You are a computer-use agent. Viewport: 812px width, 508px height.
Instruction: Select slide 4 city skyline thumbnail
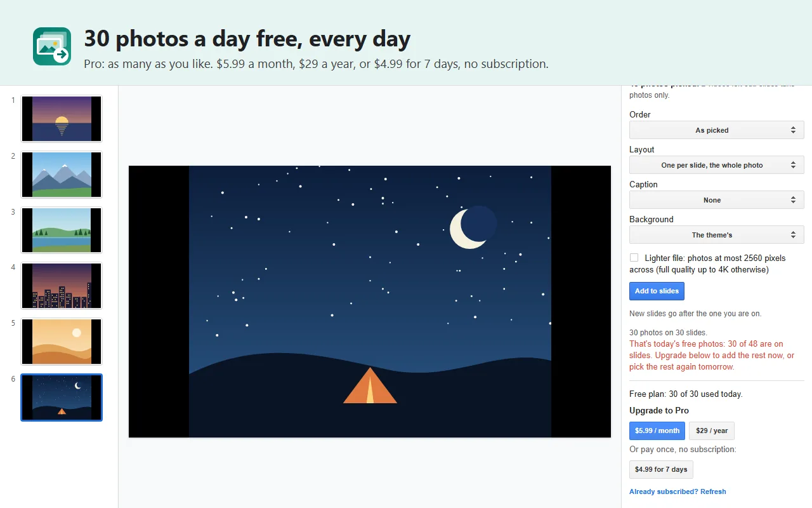[x=62, y=286]
